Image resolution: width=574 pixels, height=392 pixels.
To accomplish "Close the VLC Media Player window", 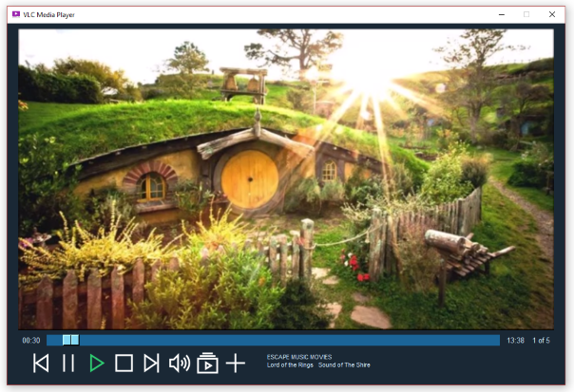I will click(552, 14).
